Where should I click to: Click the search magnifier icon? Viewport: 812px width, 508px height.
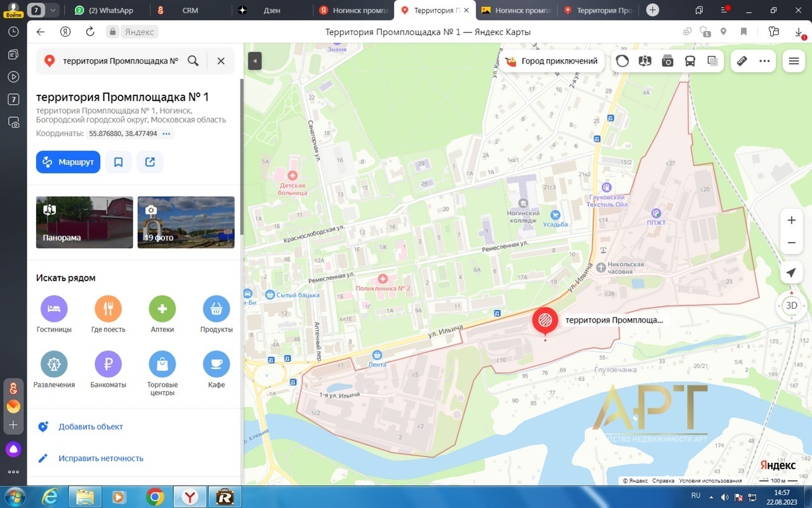coord(193,61)
